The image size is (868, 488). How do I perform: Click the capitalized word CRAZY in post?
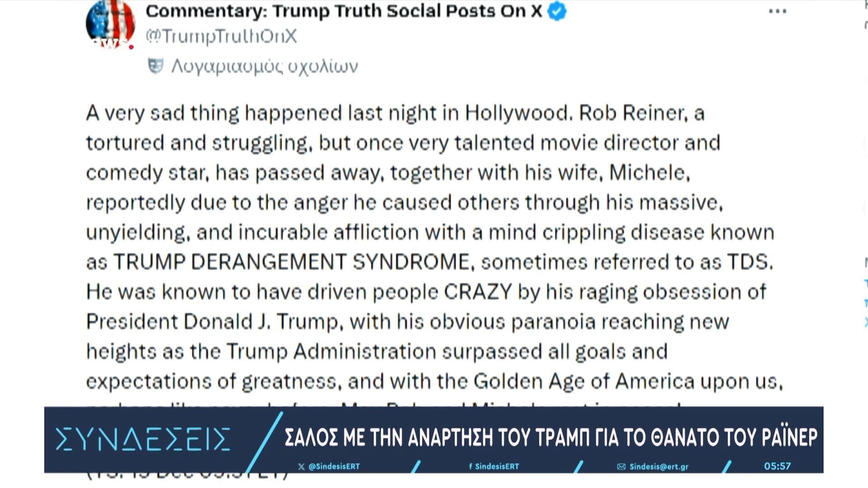coord(478,291)
